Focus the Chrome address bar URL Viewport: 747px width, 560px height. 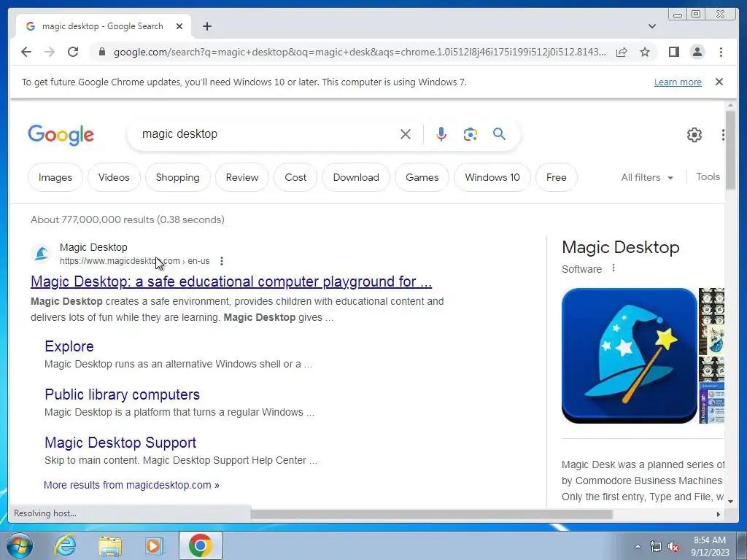click(x=360, y=52)
